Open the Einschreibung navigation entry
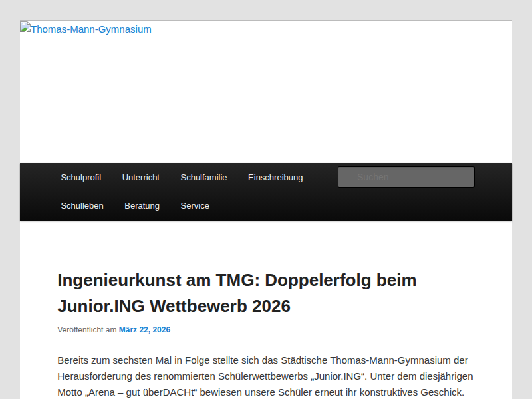 pos(275,178)
